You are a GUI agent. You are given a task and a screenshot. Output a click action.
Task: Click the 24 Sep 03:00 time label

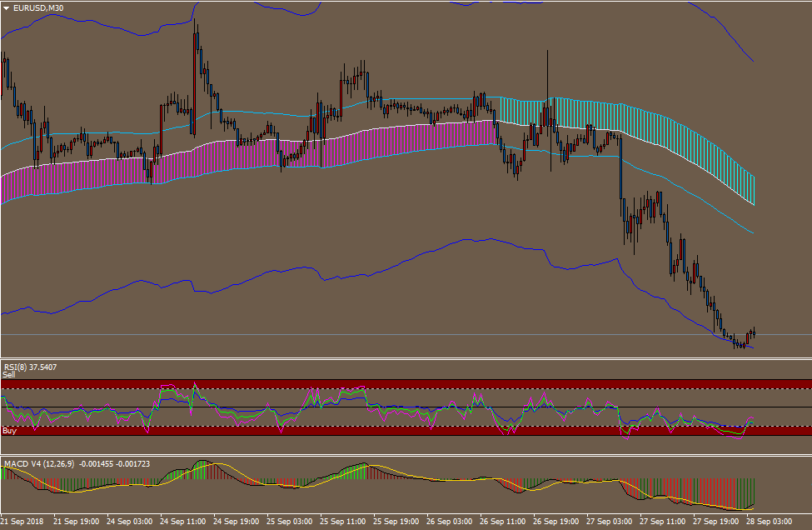tap(131, 521)
